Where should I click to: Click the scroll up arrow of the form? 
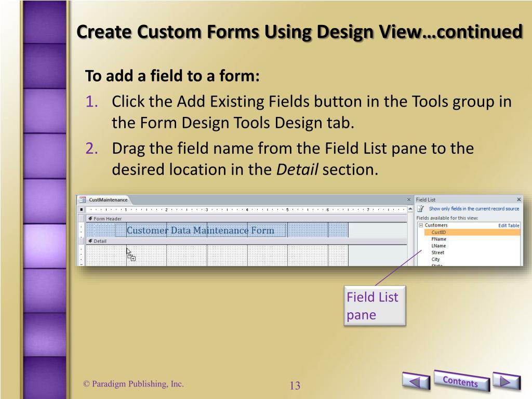pyautogui.click(x=410, y=209)
